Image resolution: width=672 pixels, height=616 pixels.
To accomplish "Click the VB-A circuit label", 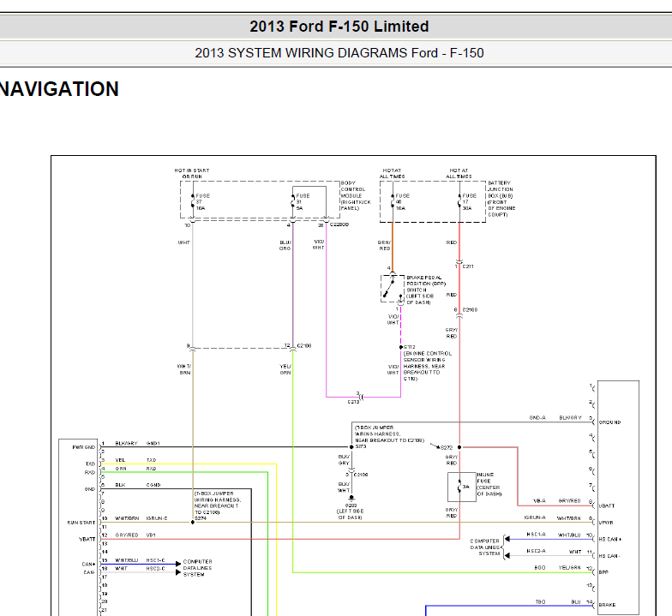I will (x=540, y=500).
